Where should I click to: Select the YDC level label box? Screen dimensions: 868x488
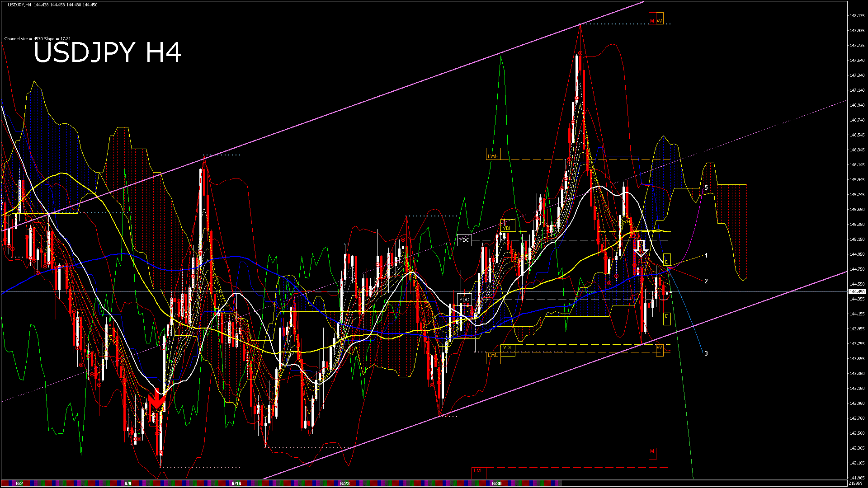point(464,300)
